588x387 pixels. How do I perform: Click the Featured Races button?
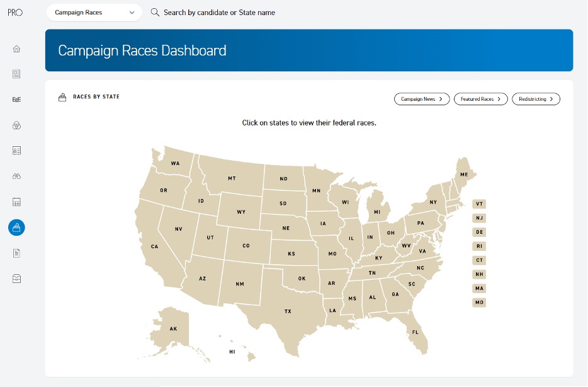(480, 99)
